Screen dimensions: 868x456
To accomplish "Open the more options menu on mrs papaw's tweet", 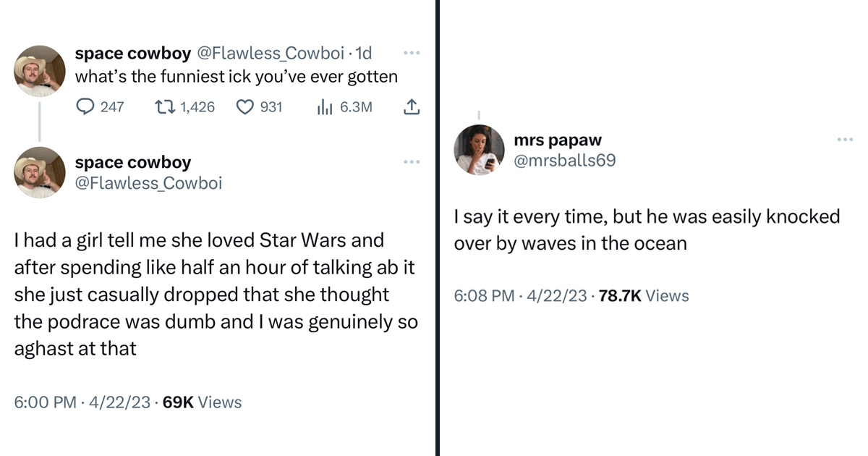I will point(846,138).
